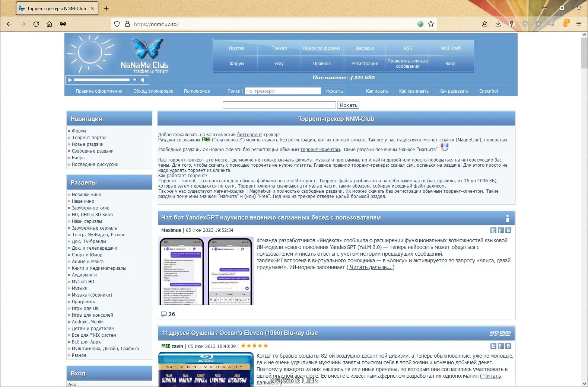
Task: Open Правила оформления link
Action: pyautogui.click(x=99, y=91)
